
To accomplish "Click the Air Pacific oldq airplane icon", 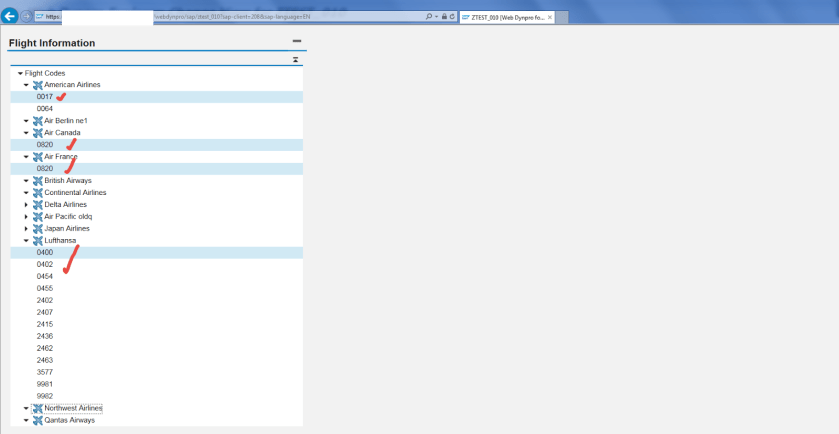I will pyautogui.click(x=37, y=217).
